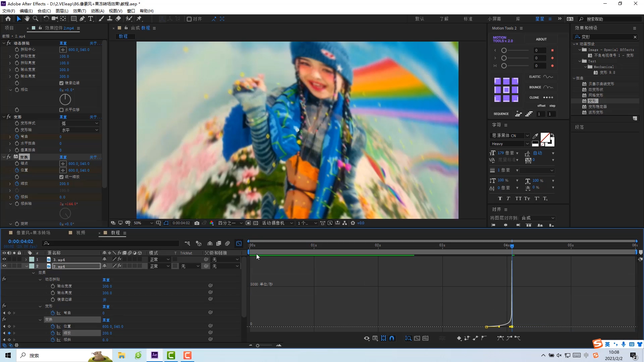Toggle 动态拼贴 fx switch in effect controls
644x362 pixels.
click(x=9, y=43)
